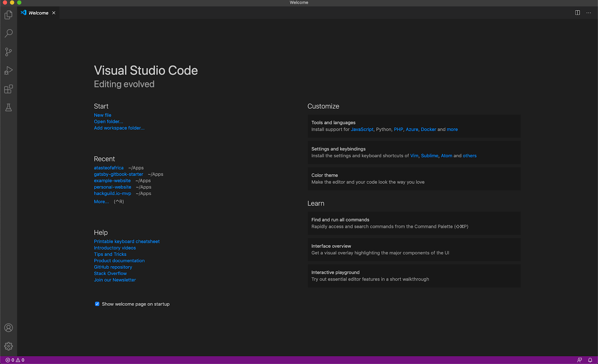Viewport: 598px width, 364px height.
Task: Open the Accounts menu icon
Action: [x=9, y=328]
